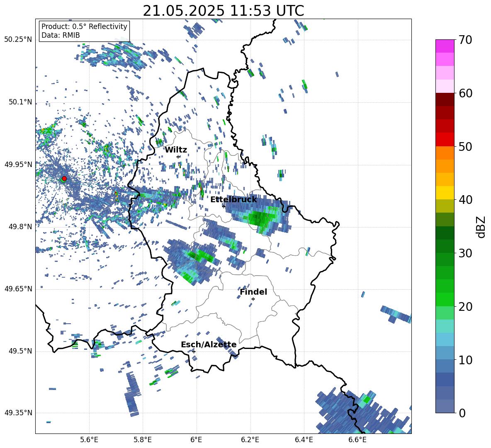Image resolution: width=491 pixels, height=448 pixels.
Task: Click the 6°E longitude label
Action: [x=196, y=440]
